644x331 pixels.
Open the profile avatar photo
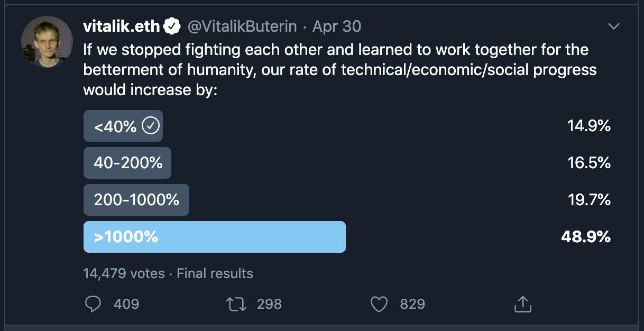[x=47, y=42]
